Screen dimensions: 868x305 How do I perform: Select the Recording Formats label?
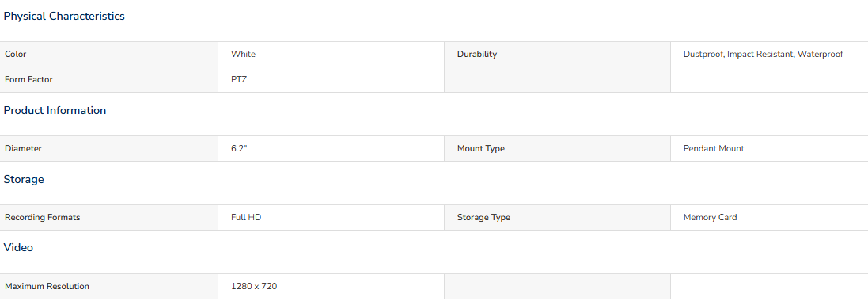[x=43, y=217]
